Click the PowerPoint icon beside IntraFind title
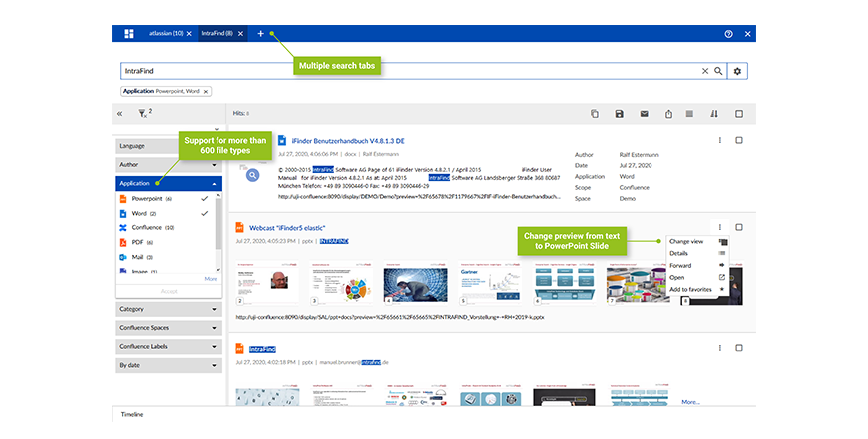This screenshot has height=439, width=868. (x=239, y=349)
